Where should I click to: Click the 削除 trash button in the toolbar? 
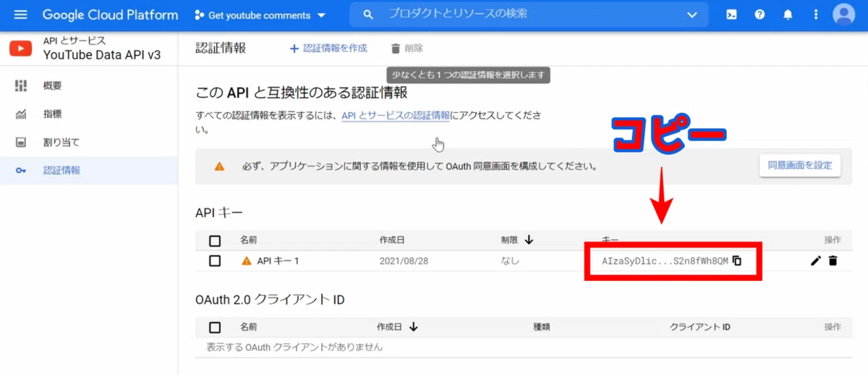[407, 49]
